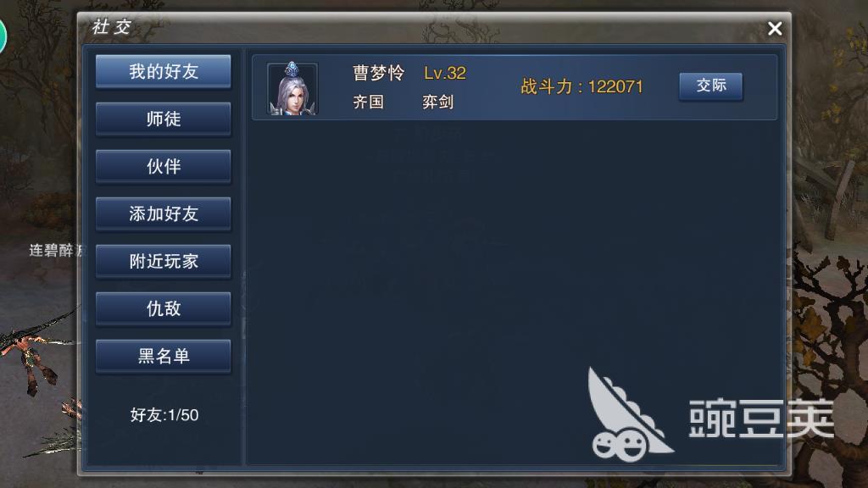Click 曹梦怜's character avatar portrait
The height and width of the screenshot is (488, 868).
pos(292,88)
